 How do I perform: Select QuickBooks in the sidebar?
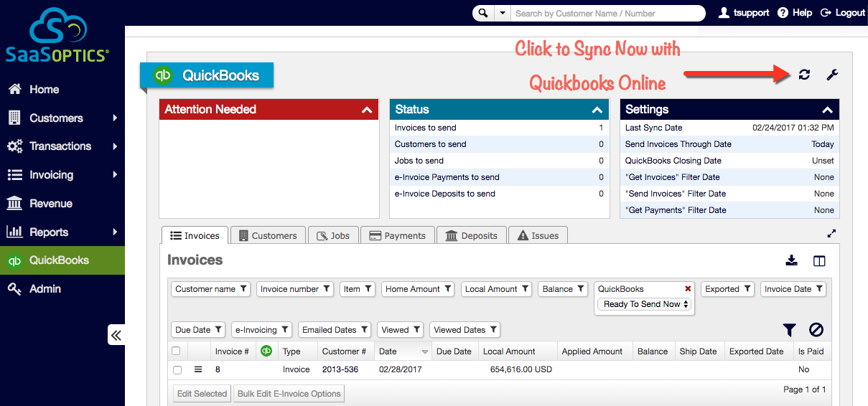[62, 260]
